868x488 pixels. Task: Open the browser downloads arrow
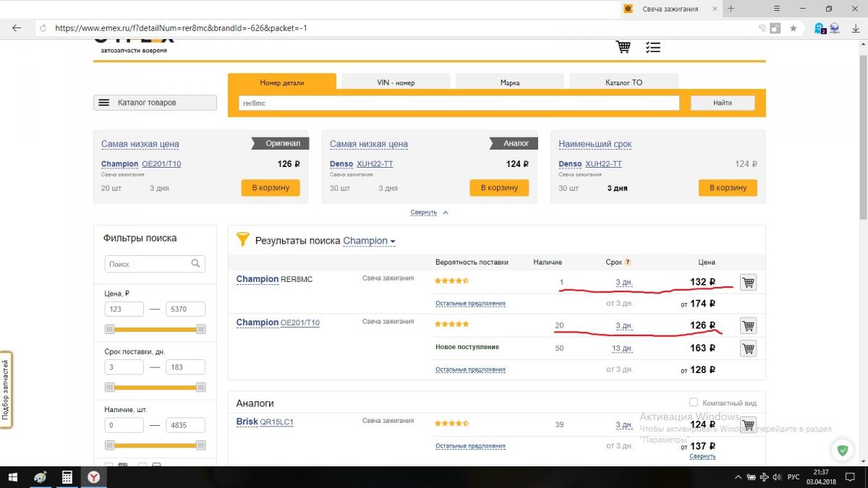point(854,28)
